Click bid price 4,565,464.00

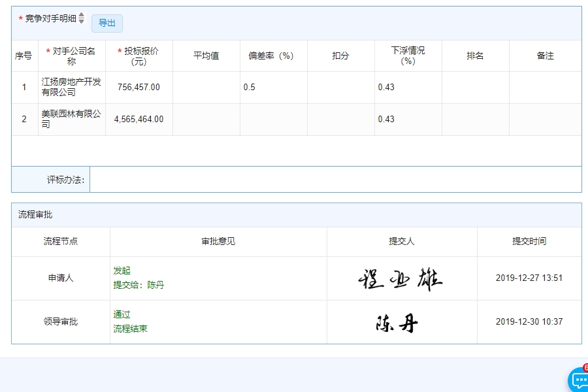click(x=139, y=119)
